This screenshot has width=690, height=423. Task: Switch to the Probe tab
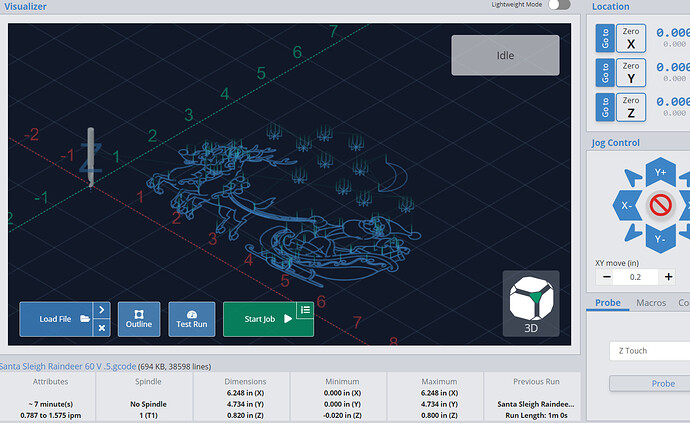pos(608,303)
